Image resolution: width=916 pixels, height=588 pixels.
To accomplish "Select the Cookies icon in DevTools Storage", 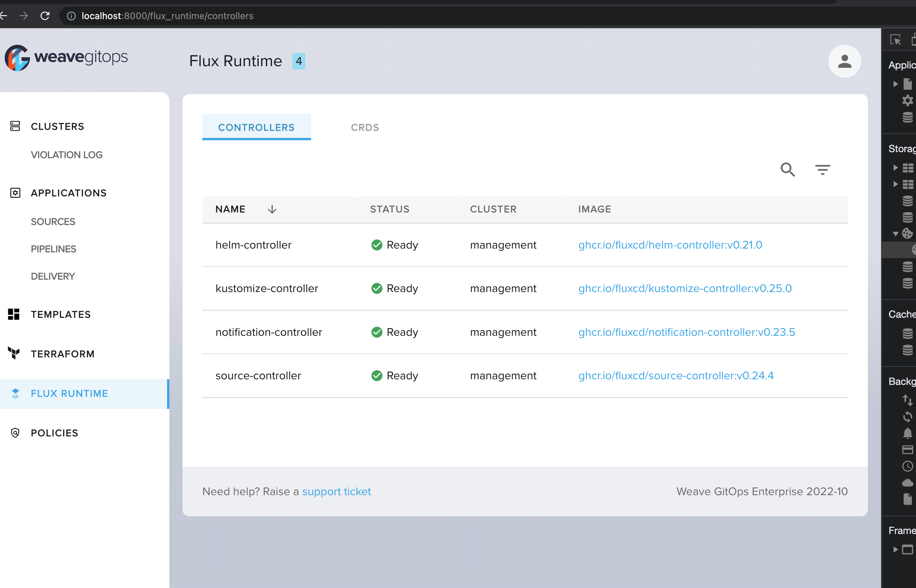I will tap(907, 233).
